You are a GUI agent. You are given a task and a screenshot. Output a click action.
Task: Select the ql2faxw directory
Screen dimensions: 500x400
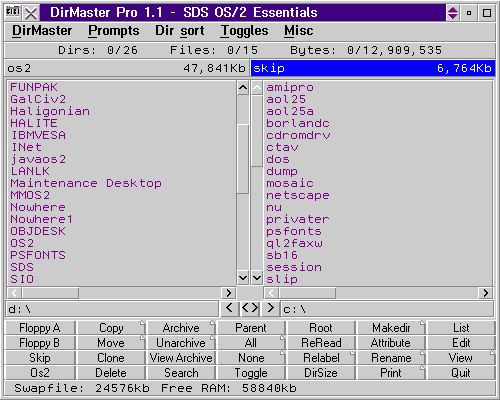pyautogui.click(x=294, y=243)
